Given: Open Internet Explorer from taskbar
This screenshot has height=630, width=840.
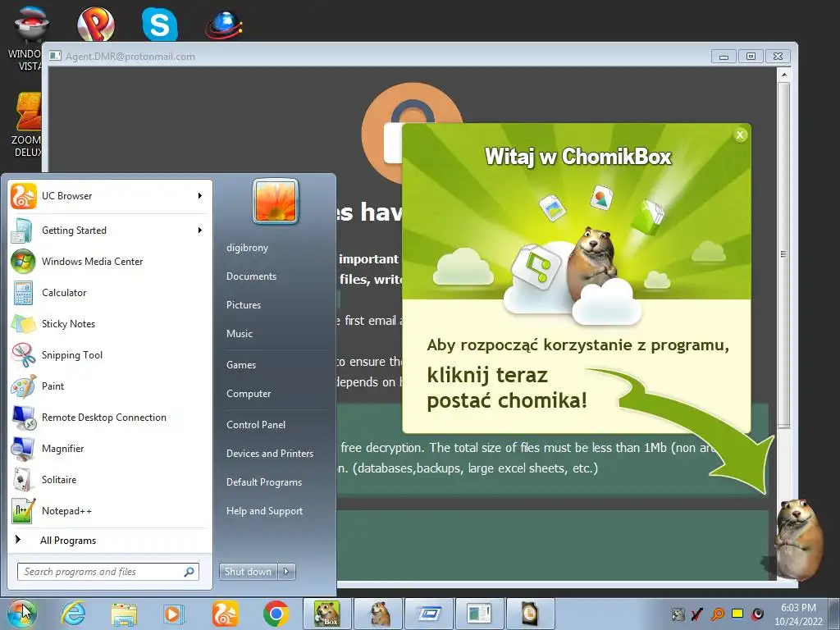Looking at the screenshot, I should click(x=72, y=614).
